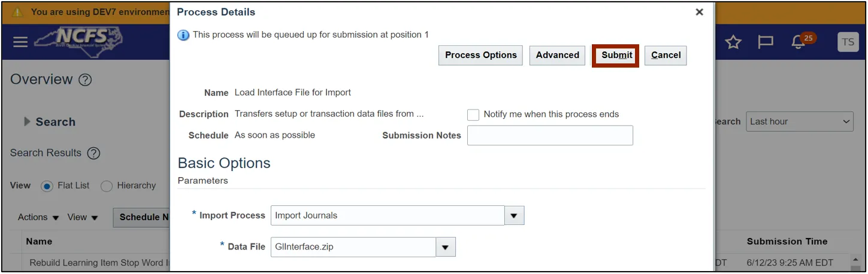Expand the Search section

(27, 122)
